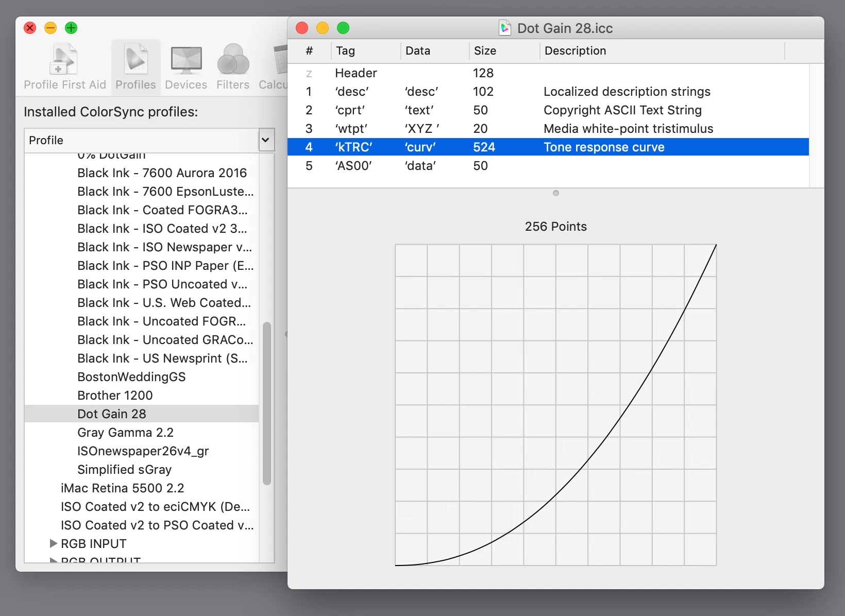Select the Gray Gamma 2.2 profile

(142, 433)
